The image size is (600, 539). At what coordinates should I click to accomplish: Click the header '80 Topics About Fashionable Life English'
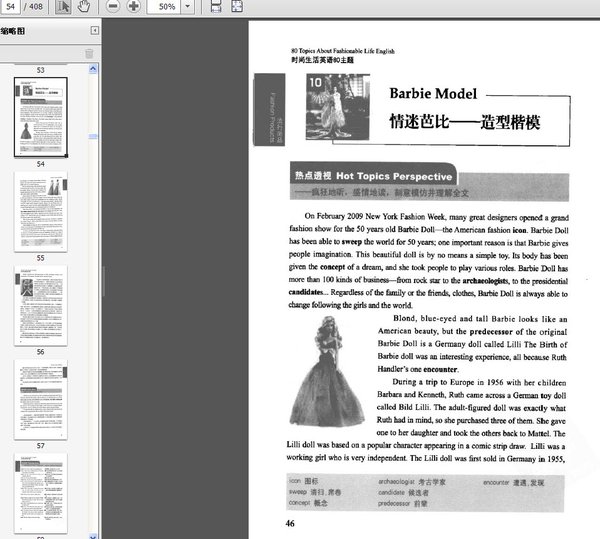tap(343, 51)
